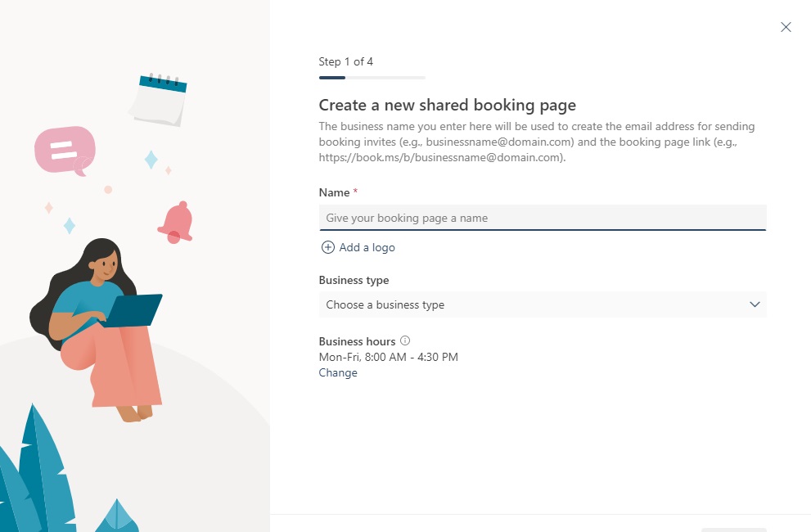Click the Business hours info icon
Screen dimensions: 811x532
pos(405,340)
